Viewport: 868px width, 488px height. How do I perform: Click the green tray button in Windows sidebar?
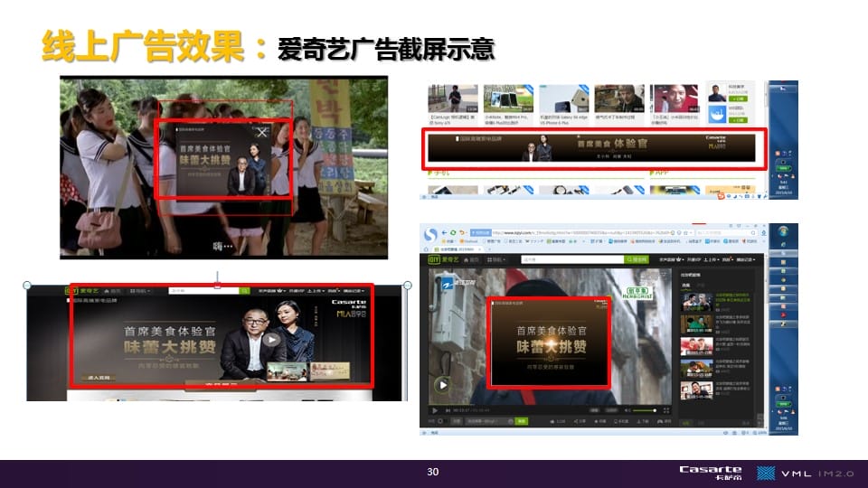pyautogui.click(x=783, y=405)
